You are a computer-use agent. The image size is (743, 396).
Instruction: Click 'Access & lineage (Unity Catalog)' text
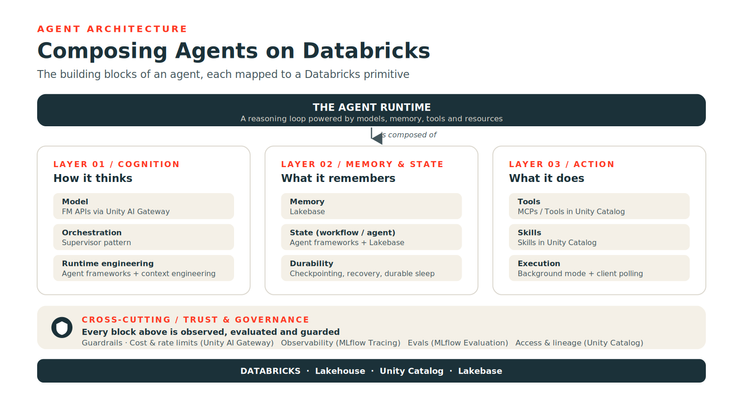click(579, 342)
